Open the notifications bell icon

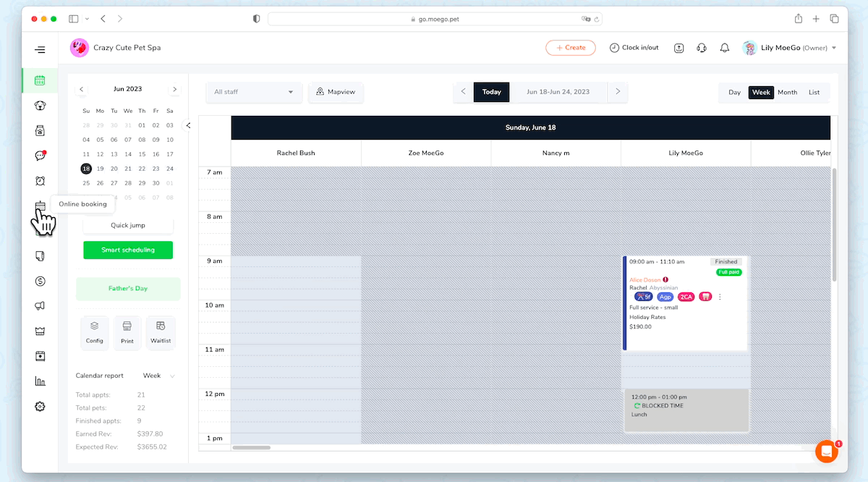[x=724, y=48]
